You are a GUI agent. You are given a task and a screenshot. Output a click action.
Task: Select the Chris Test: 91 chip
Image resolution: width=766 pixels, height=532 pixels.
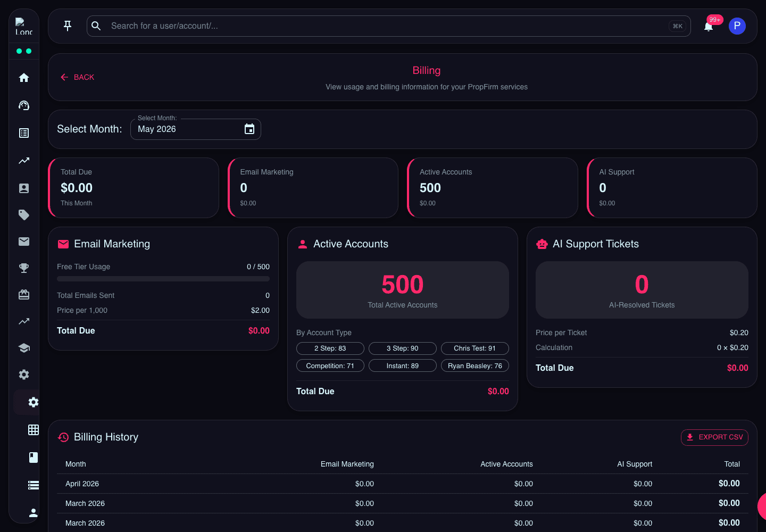475,348
